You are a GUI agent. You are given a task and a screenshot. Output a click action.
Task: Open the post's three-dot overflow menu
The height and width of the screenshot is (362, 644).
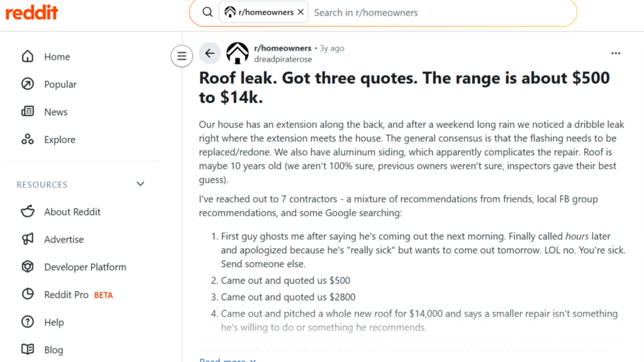[616, 53]
